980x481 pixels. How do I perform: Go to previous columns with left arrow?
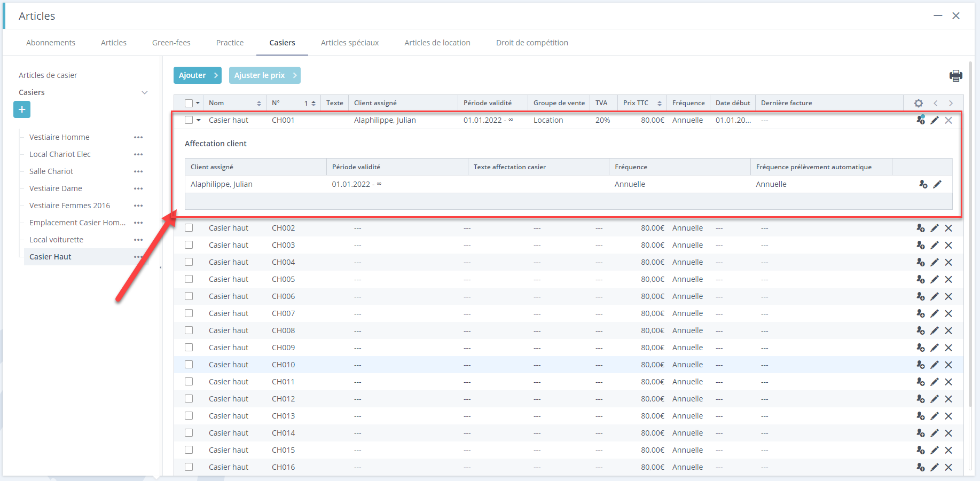(936, 103)
